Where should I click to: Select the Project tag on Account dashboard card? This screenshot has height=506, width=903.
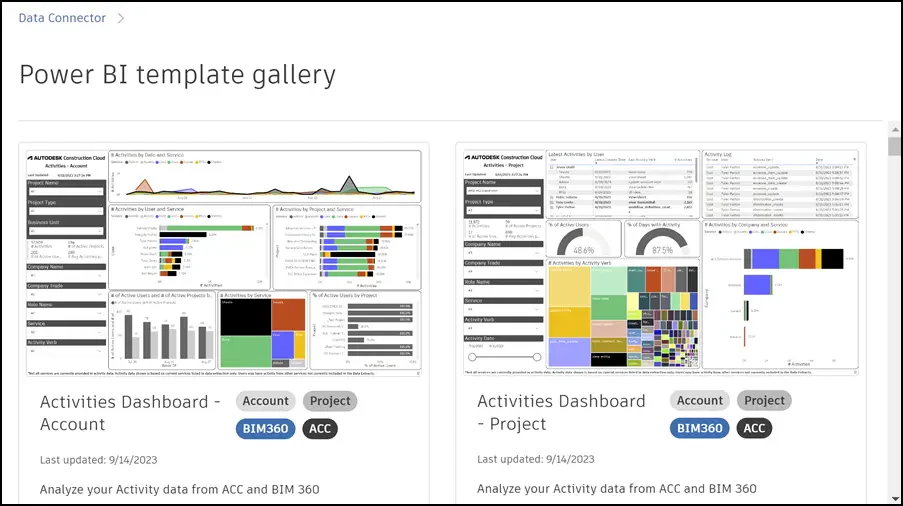point(330,401)
